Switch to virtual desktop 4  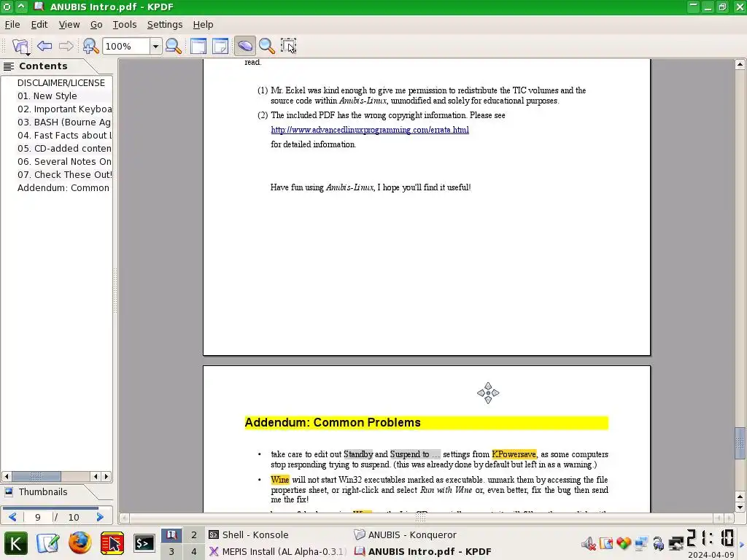[x=194, y=551]
